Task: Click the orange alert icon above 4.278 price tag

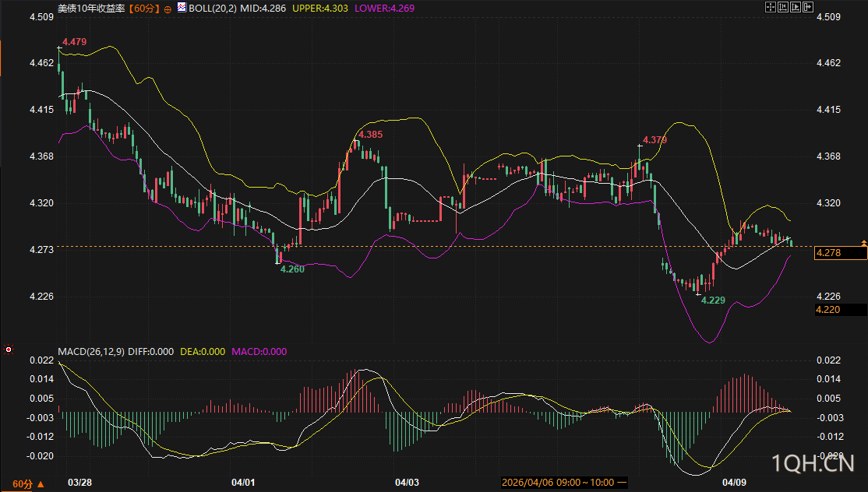Action: 863,243
